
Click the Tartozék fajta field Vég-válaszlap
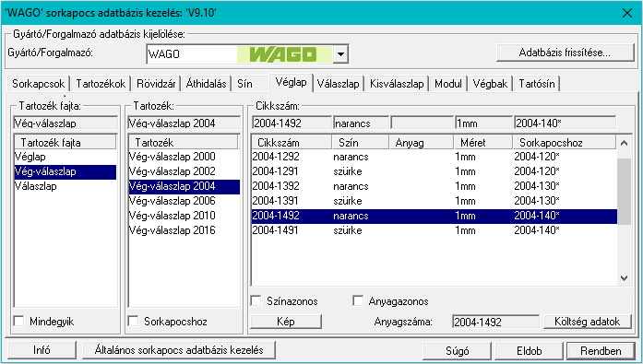coord(65,123)
